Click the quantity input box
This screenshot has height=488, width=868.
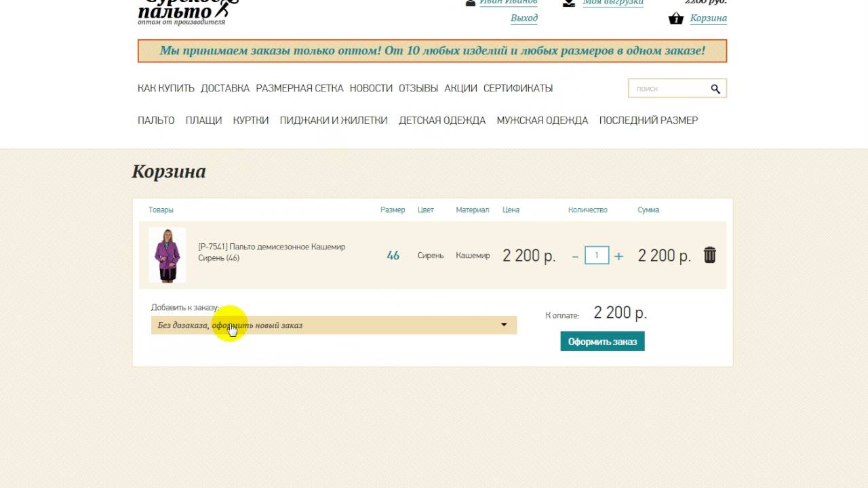597,256
